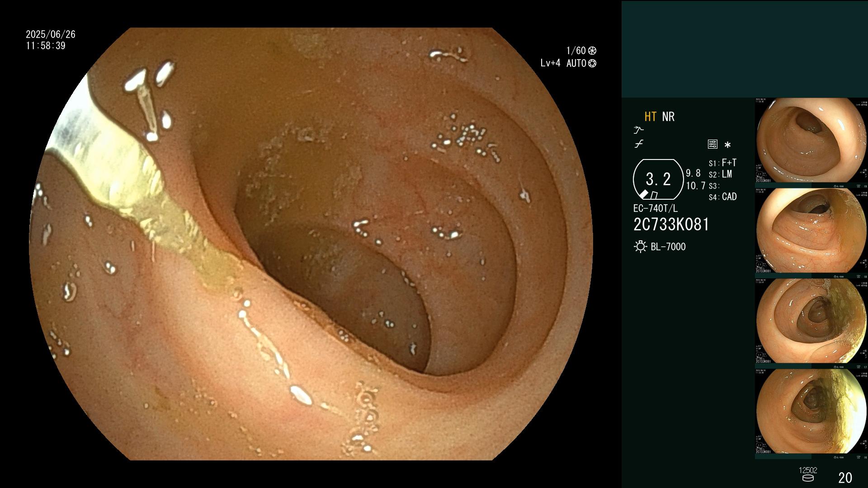This screenshot has height=488, width=868.
Task: Click the 12502 remaining capacity number
Action: tap(808, 470)
